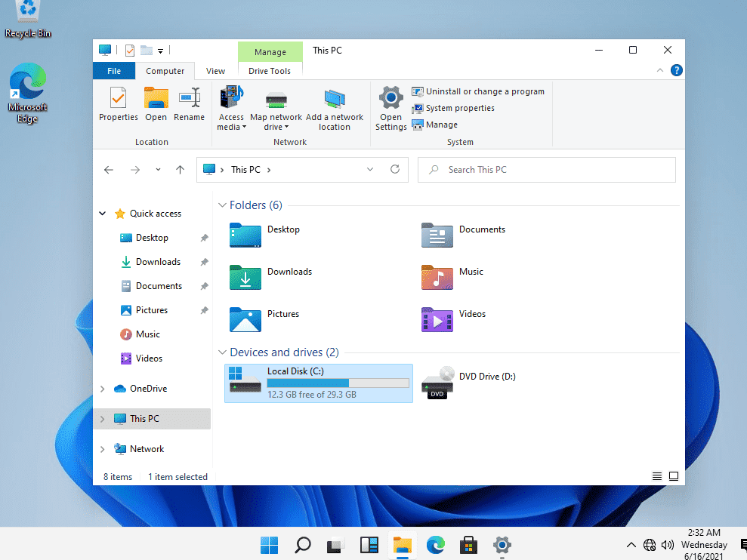Expand the Network tree node
747x560 pixels.
tap(103, 449)
